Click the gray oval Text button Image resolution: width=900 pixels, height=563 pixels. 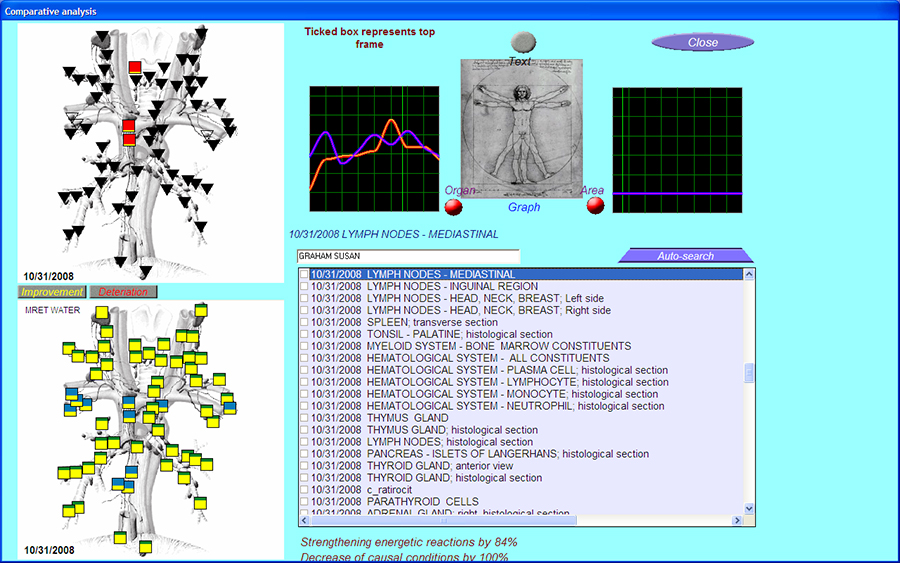522,42
